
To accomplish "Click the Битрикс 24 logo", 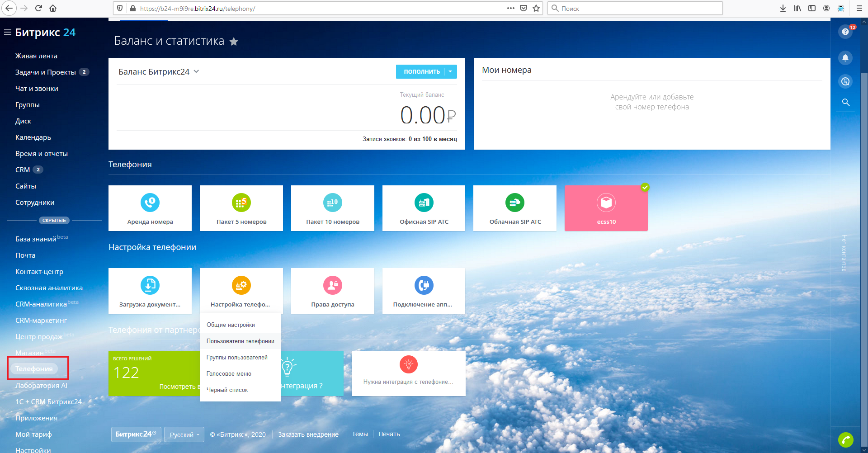I will (45, 33).
